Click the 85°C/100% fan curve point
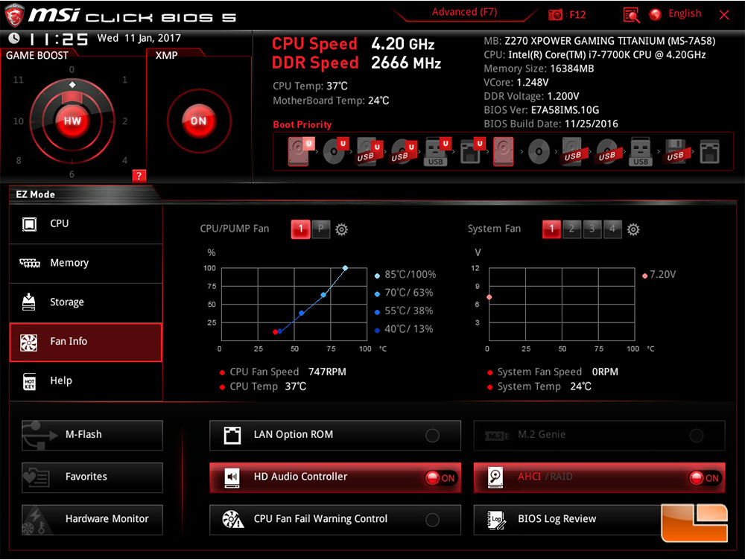The image size is (745, 560). (346, 268)
